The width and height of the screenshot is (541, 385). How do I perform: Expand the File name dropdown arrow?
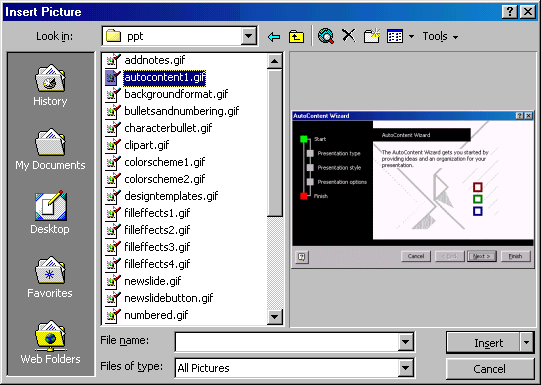(405, 342)
